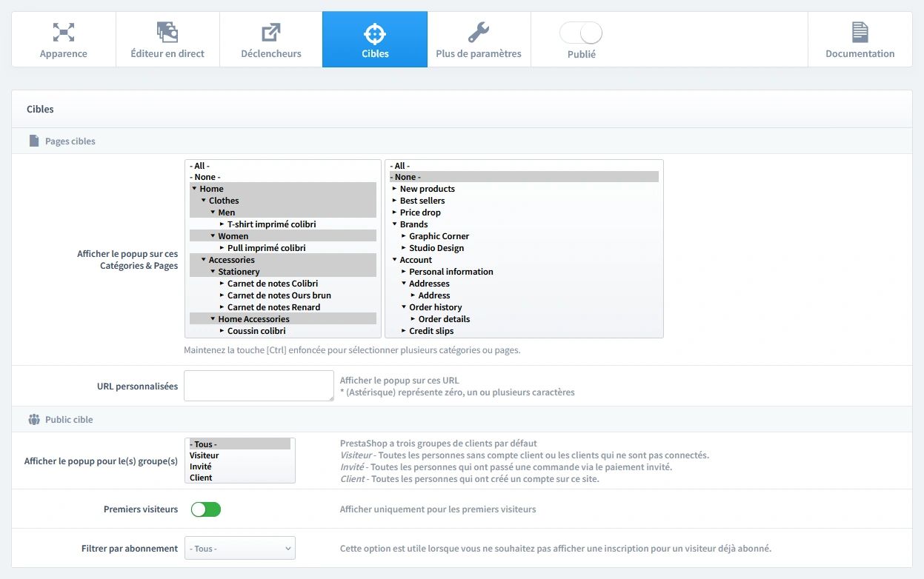Select the Plus de paramètres wrench icon
Image resolution: width=924 pixels, height=579 pixels.
[478, 33]
